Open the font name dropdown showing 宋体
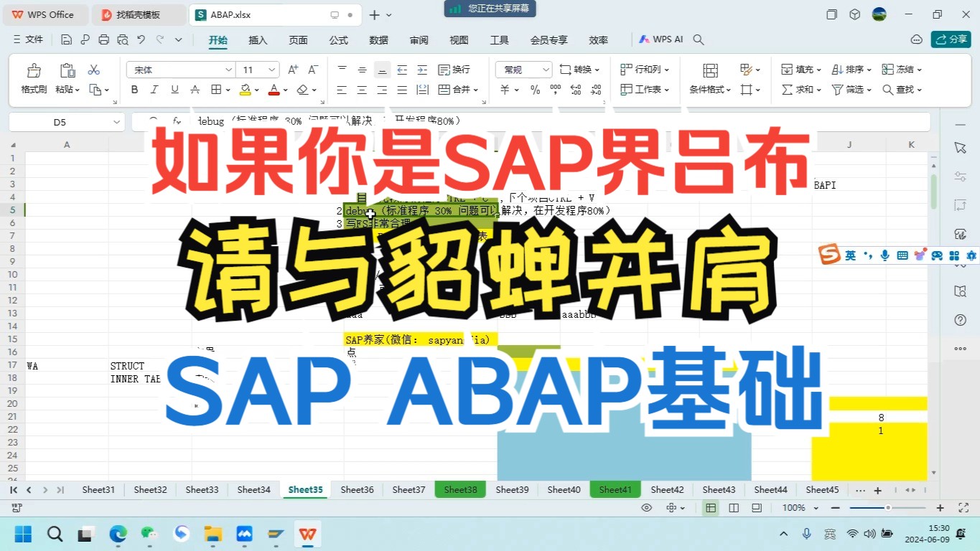980x551 pixels. pyautogui.click(x=179, y=69)
